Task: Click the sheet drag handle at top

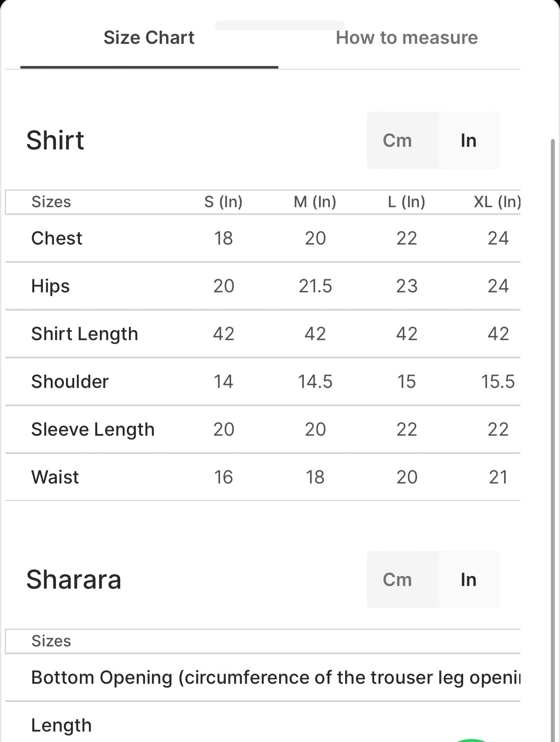Action: (280, 25)
